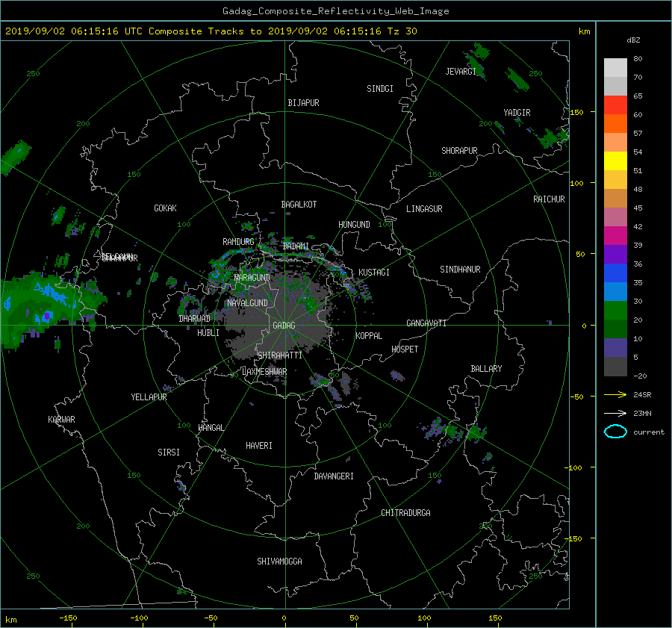
Task: Click the yellow 24SR arrow legend icon
Action: (x=615, y=394)
